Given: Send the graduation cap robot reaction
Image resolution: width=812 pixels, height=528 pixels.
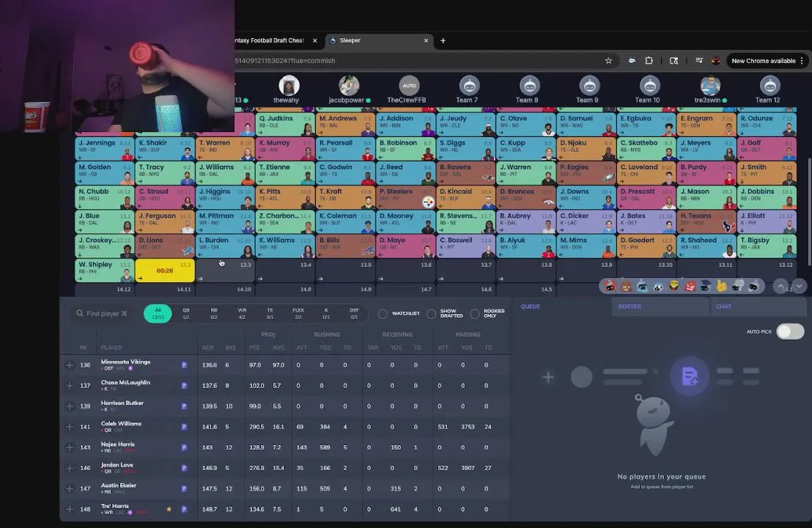Looking at the screenshot, I should (x=705, y=286).
